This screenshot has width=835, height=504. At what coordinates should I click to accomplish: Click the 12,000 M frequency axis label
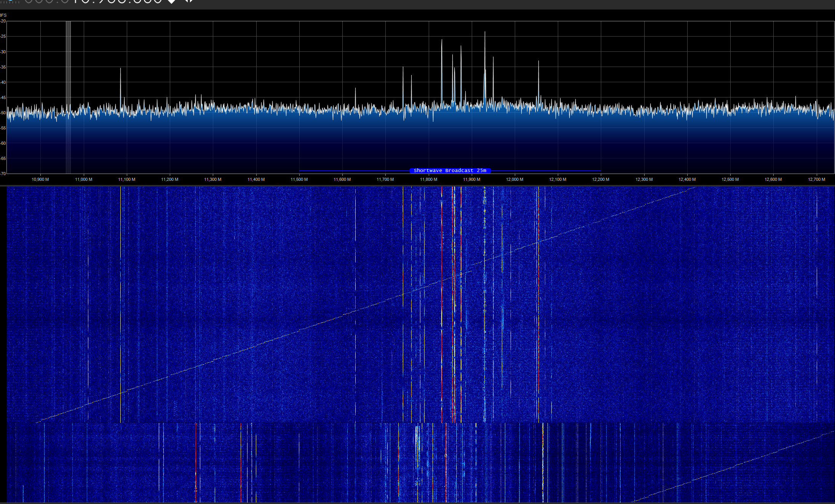514,179
